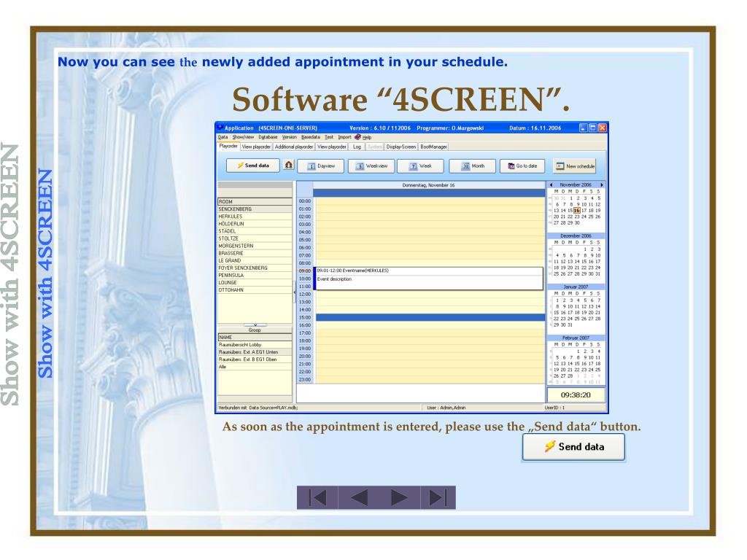Select room LE GRAND

(255, 261)
